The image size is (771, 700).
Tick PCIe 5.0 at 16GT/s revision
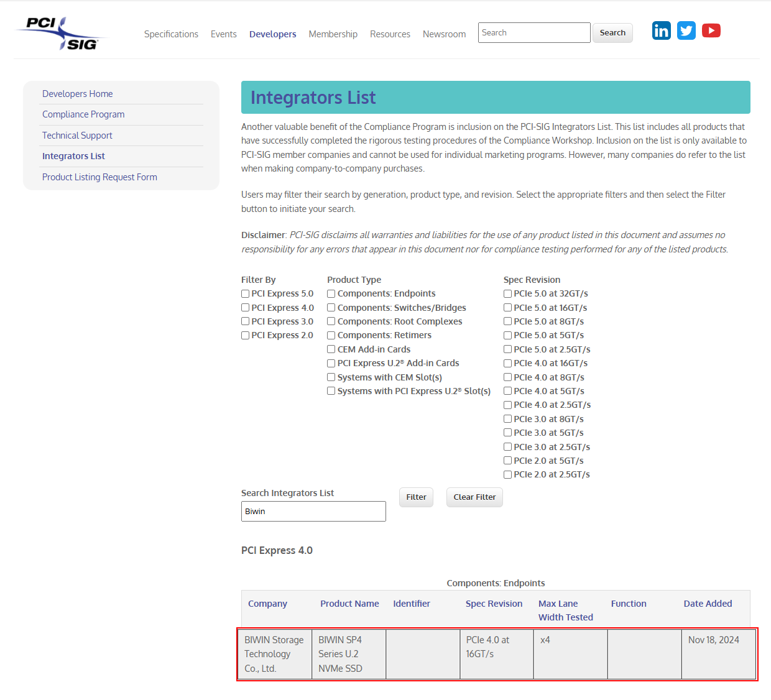click(x=508, y=308)
